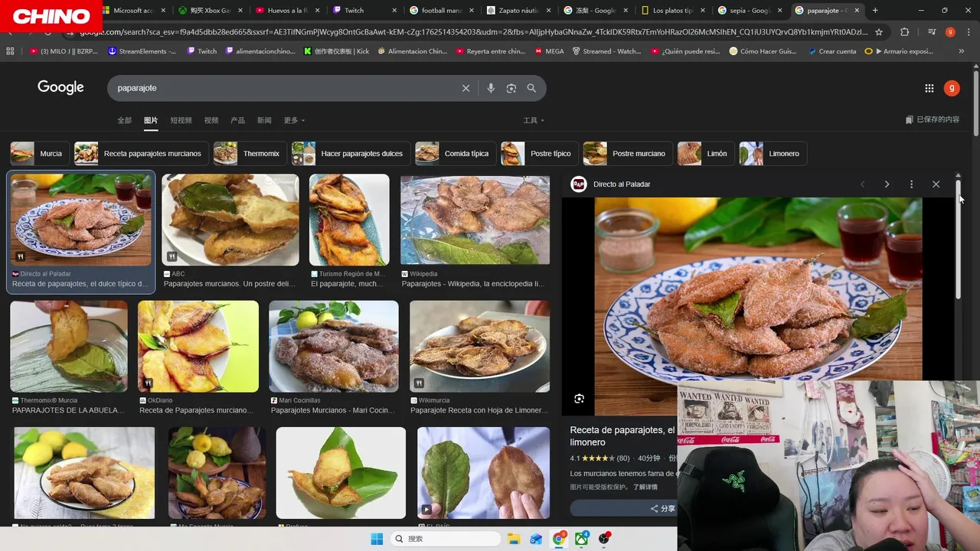Select the Receta paparajotes murcianos chip

pos(142,154)
